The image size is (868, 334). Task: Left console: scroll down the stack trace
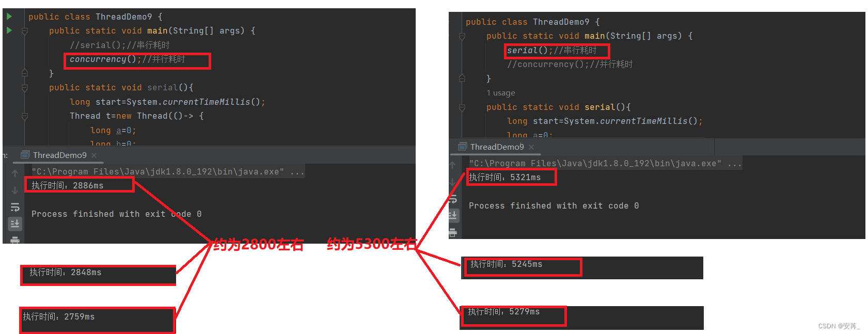pyautogui.click(x=15, y=190)
